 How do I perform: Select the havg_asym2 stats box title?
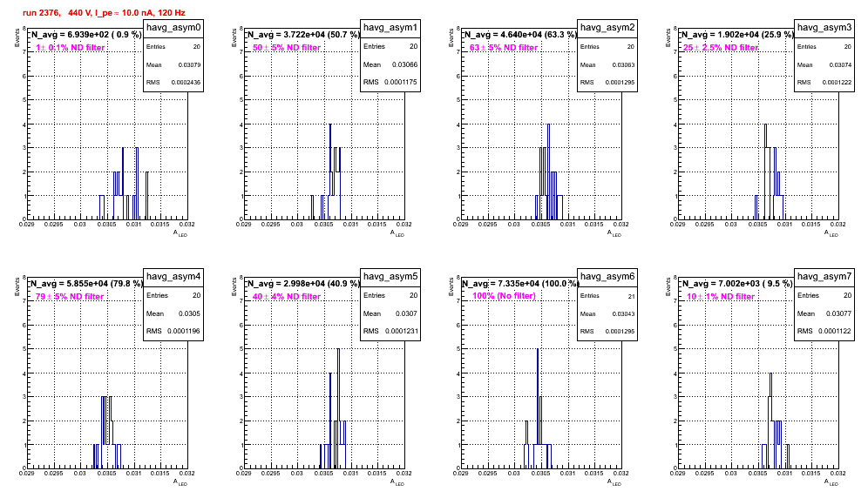[x=607, y=28]
